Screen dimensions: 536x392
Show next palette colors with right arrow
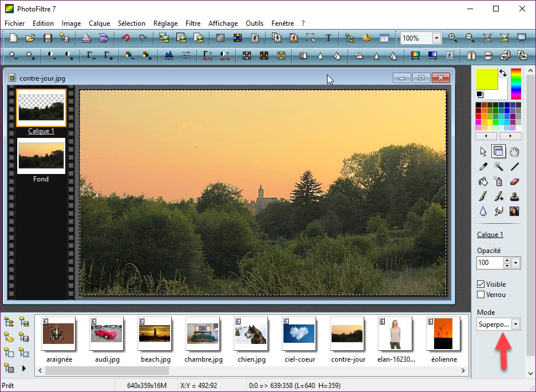pos(510,136)
